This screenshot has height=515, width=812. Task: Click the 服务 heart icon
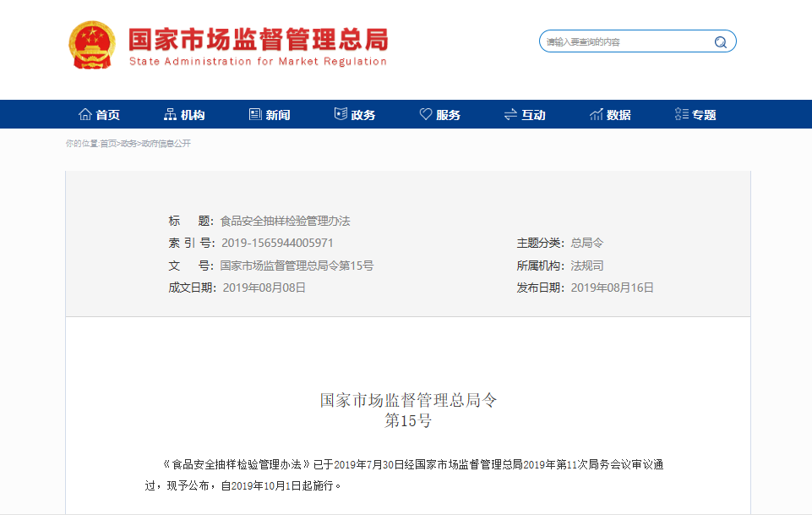pos(426,115)
